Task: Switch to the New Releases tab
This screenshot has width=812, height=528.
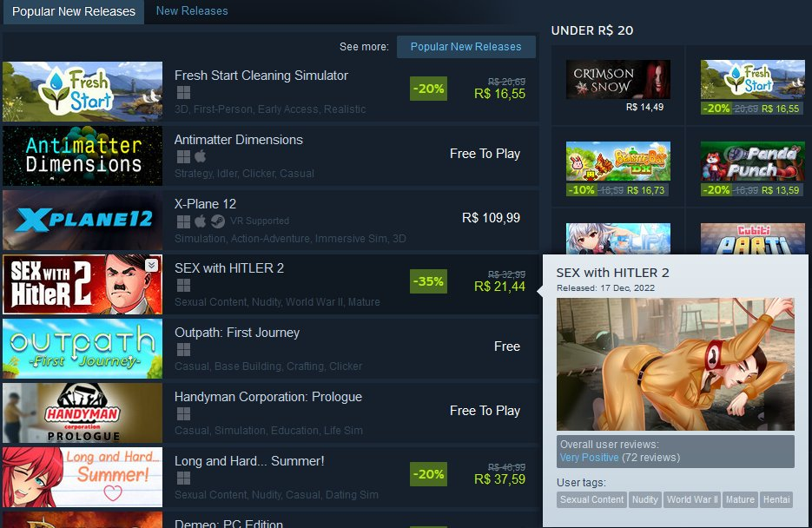Action: (192, 11)
